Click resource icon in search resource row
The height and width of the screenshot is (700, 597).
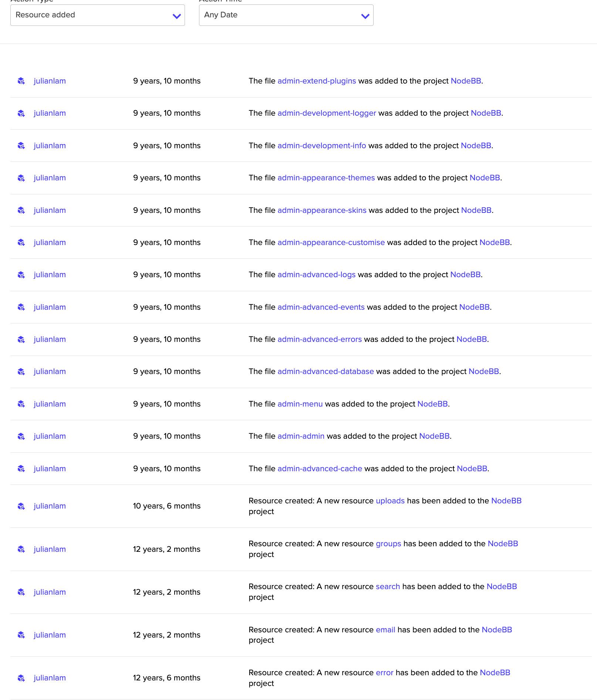point(21,592)
